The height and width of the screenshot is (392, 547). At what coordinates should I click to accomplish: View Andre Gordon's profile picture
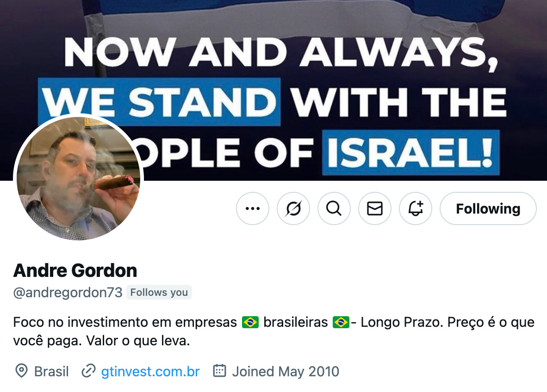[x=79, y=178]
